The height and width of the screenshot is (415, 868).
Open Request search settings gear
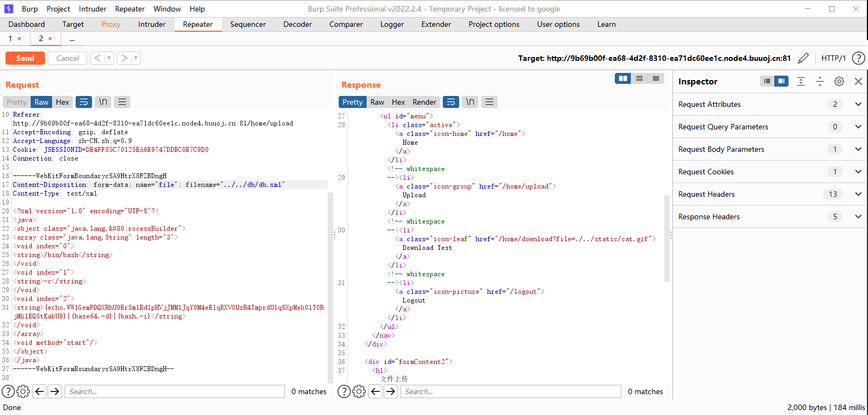click(23, 391)
